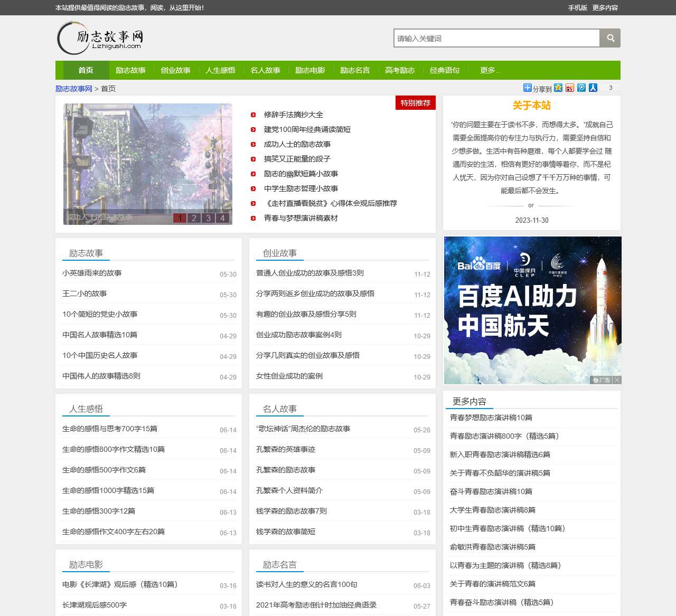676x616 pixels.
Task: Open 青春与梦想演讲稿素材 article
Action: [301, 218]
